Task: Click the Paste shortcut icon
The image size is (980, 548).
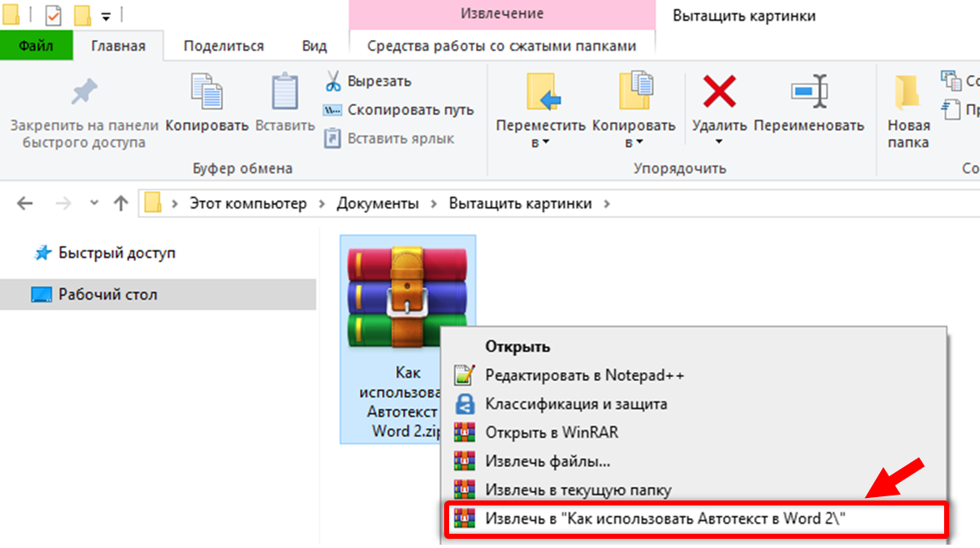Action: [x=332, y=138]
